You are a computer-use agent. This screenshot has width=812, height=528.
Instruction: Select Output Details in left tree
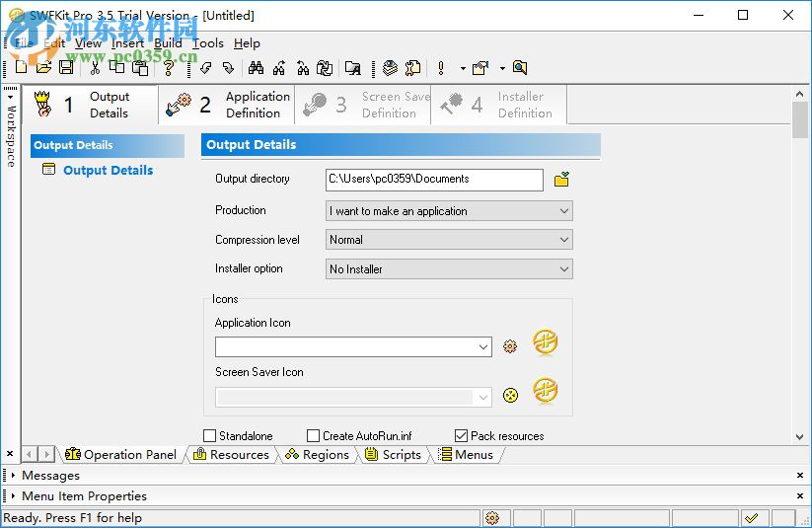(108, 171)
